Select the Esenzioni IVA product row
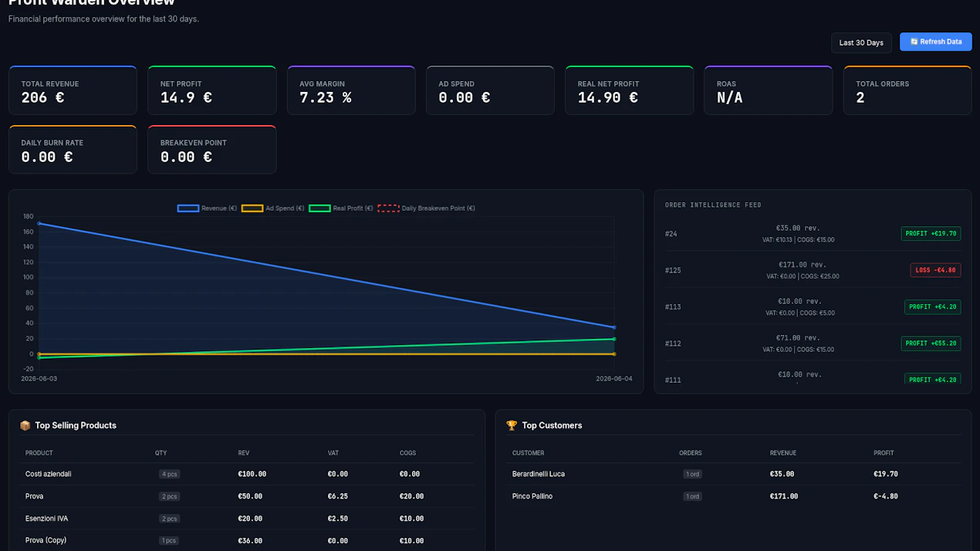The height and width of the screenshot is (551, 980). coord(247,519)
